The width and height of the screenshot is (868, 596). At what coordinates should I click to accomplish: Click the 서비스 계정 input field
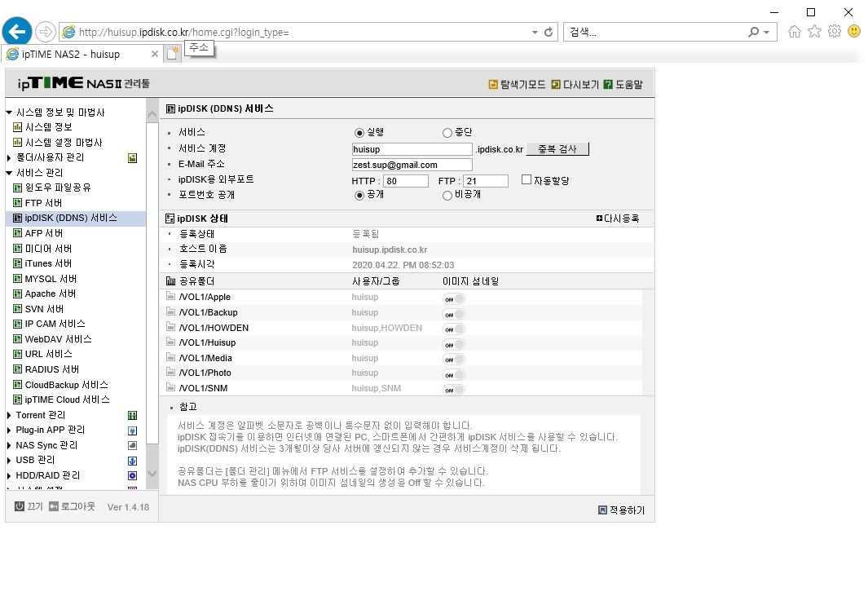pyautogui.click(x=412, y=149)
